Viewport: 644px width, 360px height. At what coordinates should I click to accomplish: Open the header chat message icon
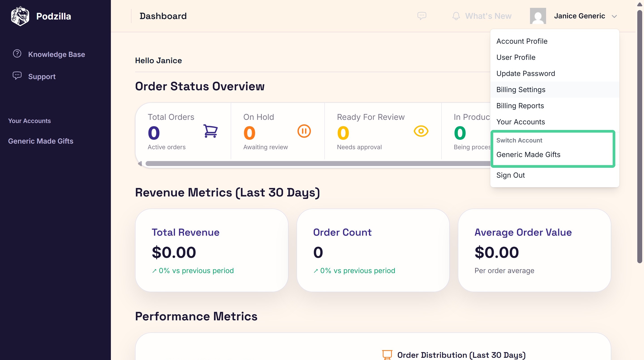422,16
